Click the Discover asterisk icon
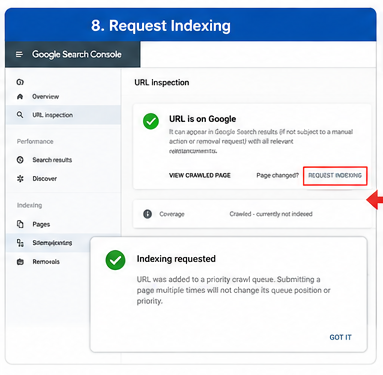383x375 pixels. (x=20, y=179)
